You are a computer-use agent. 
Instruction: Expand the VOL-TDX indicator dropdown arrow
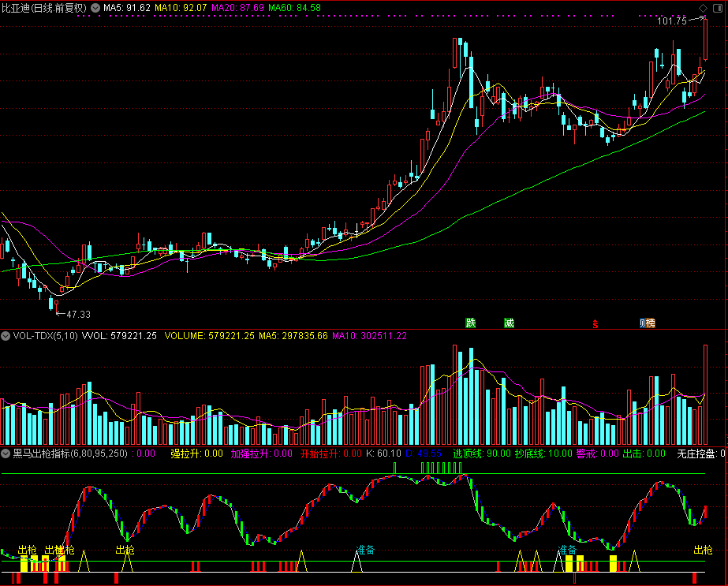point(6,336)
